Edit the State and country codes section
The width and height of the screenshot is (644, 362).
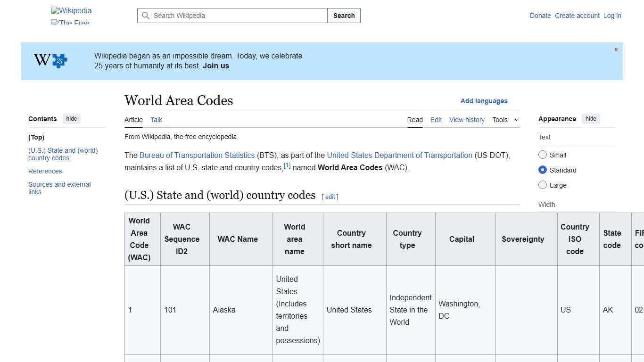330,197
